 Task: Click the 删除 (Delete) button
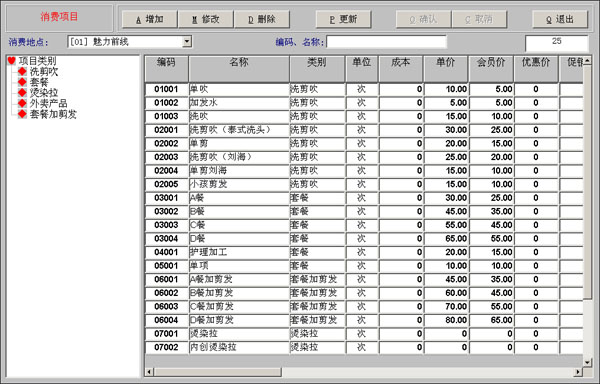(x=262, y=19)
